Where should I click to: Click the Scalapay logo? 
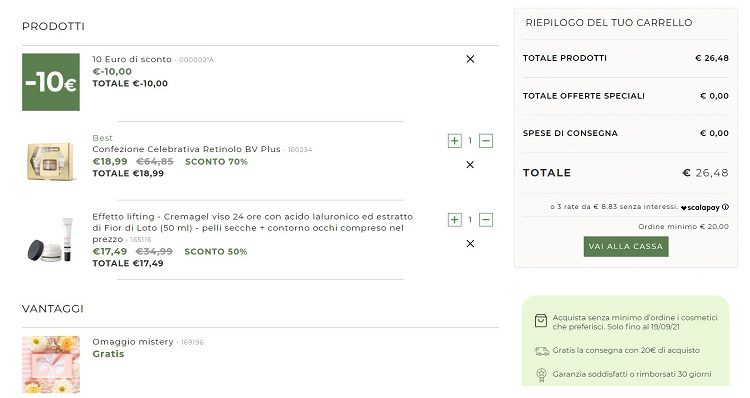point(700,207)
